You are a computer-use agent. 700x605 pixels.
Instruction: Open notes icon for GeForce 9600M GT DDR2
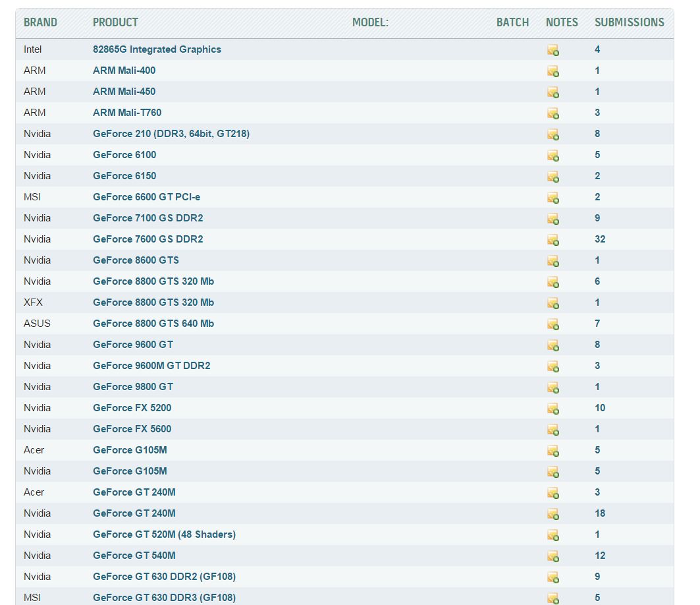click(x=553, y=366)
